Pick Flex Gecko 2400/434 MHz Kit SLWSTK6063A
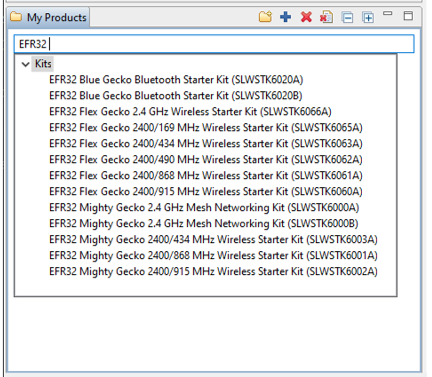The width and height of the screenshot is (432, 377). (206, 144)
